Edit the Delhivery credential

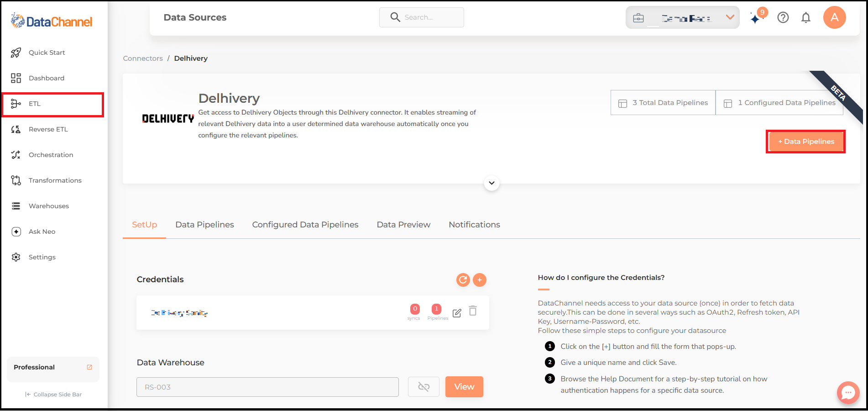coord(457,313)
